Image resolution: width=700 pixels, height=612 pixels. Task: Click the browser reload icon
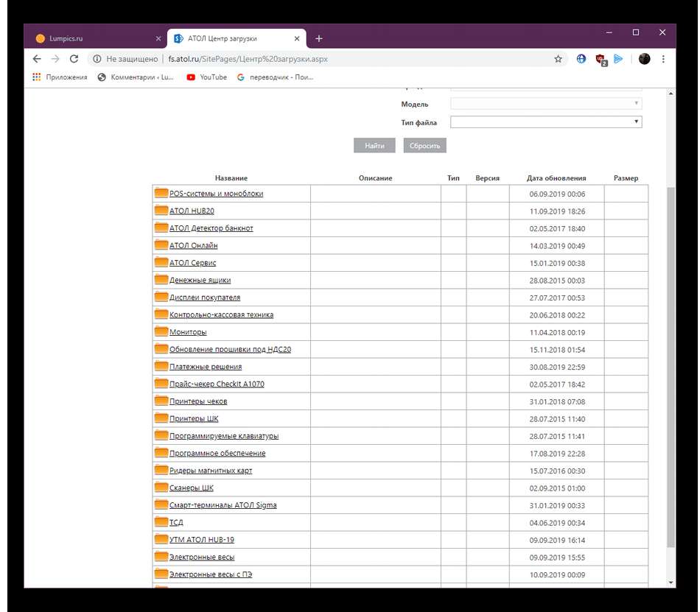74,59
